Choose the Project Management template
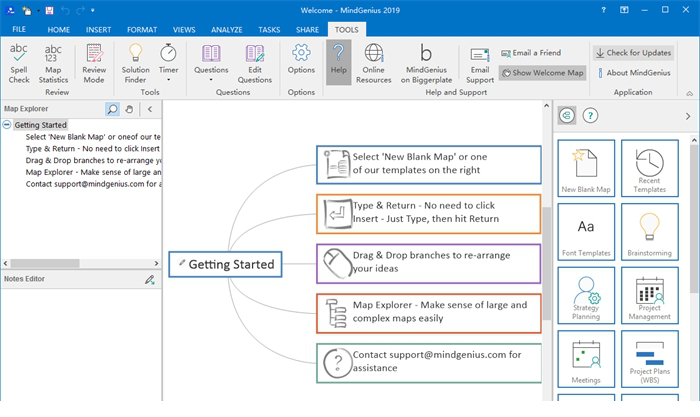700x417 pixels. click(649, 295)
